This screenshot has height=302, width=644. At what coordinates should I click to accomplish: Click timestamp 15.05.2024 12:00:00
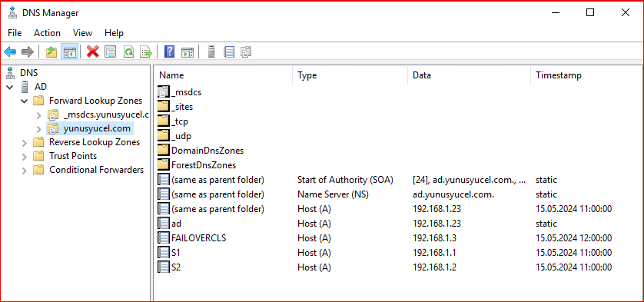coord(574,238)
